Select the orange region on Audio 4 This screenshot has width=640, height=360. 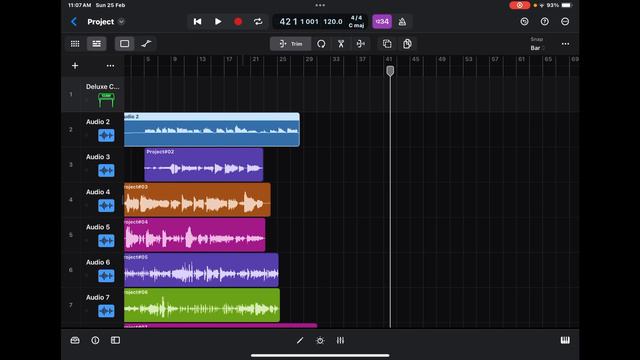tap(197, 200)
